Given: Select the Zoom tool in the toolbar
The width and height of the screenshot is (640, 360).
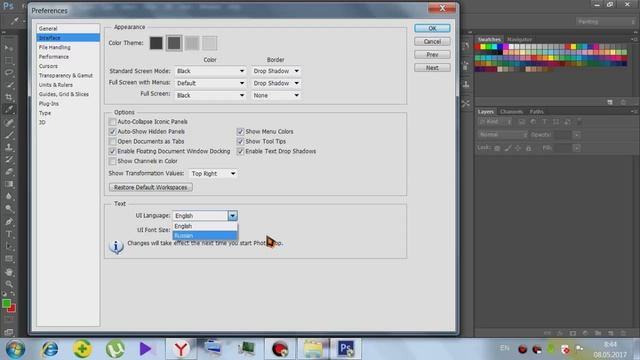Looking at the screenshot, I should 9,284.
